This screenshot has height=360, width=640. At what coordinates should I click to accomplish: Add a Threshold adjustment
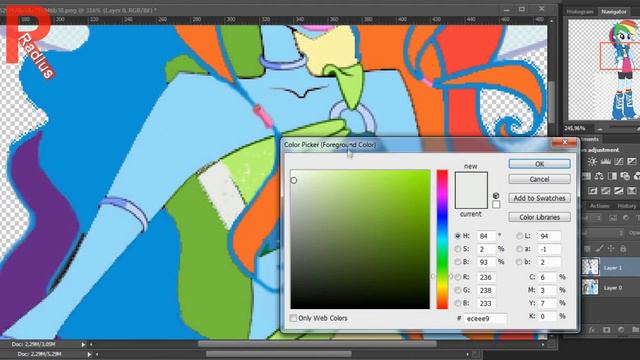click(x=619, y=191)
